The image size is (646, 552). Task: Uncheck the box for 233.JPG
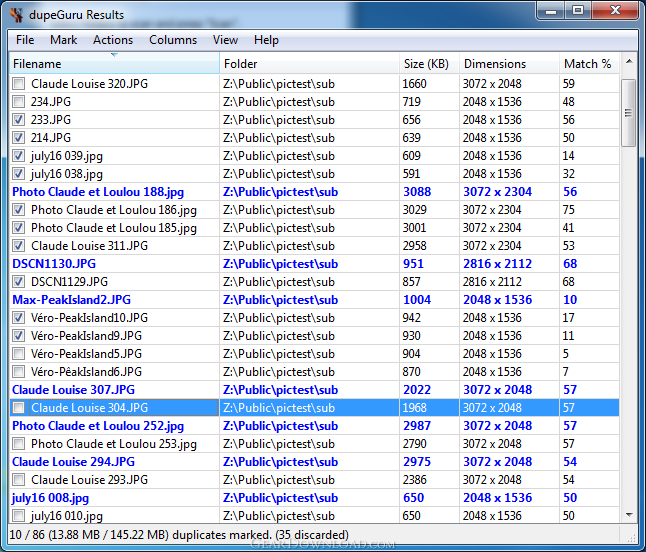coord(18,119)
